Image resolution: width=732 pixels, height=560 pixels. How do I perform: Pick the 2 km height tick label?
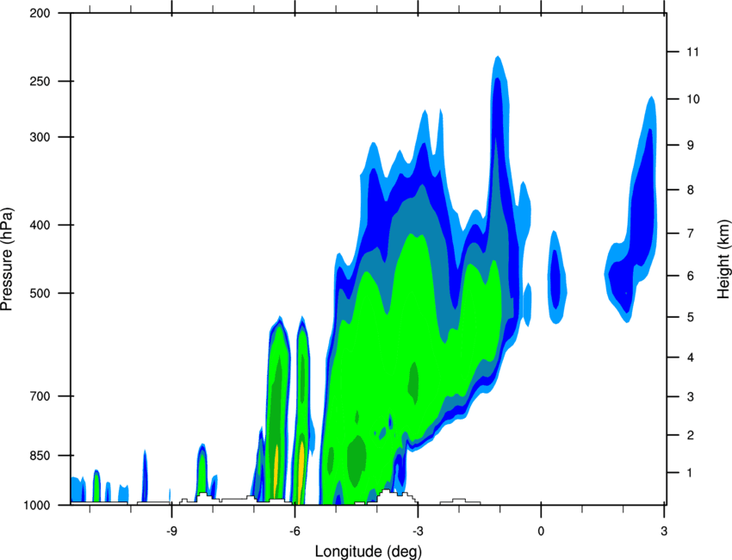point(690,435)
